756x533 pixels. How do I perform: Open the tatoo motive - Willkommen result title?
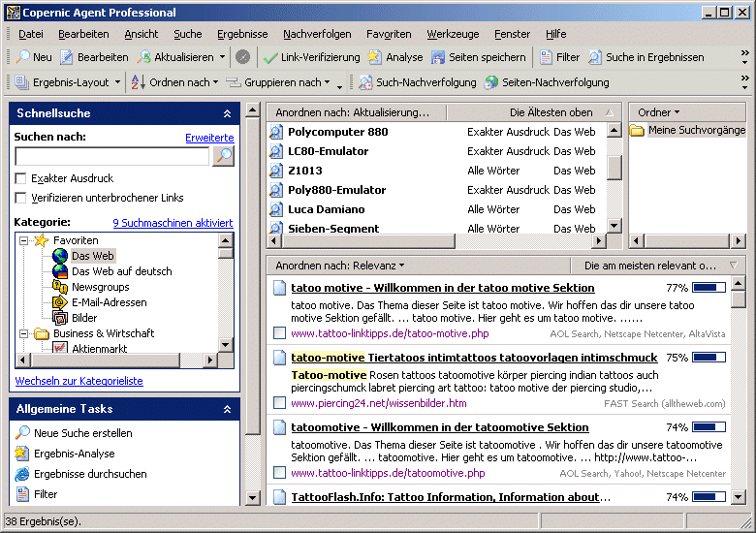pyautogui.click(x=443, y=288)
